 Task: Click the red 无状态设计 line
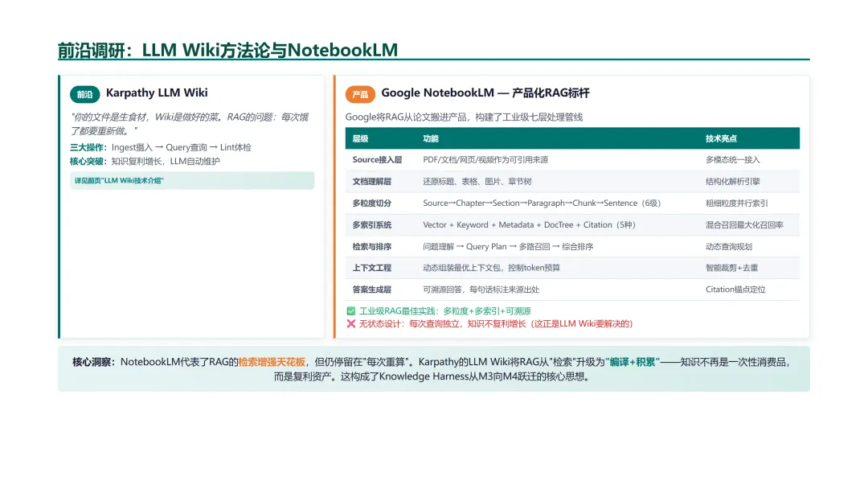pos(496,324)
